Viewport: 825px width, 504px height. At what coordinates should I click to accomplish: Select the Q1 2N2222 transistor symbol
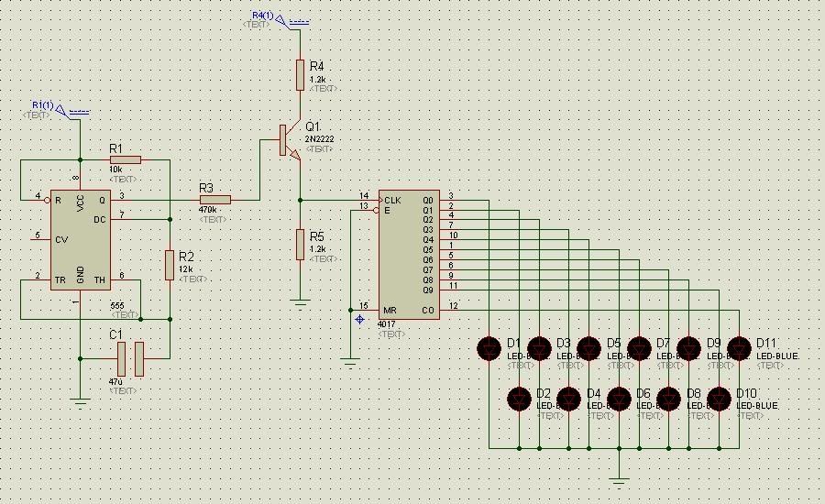click(289, 141)
